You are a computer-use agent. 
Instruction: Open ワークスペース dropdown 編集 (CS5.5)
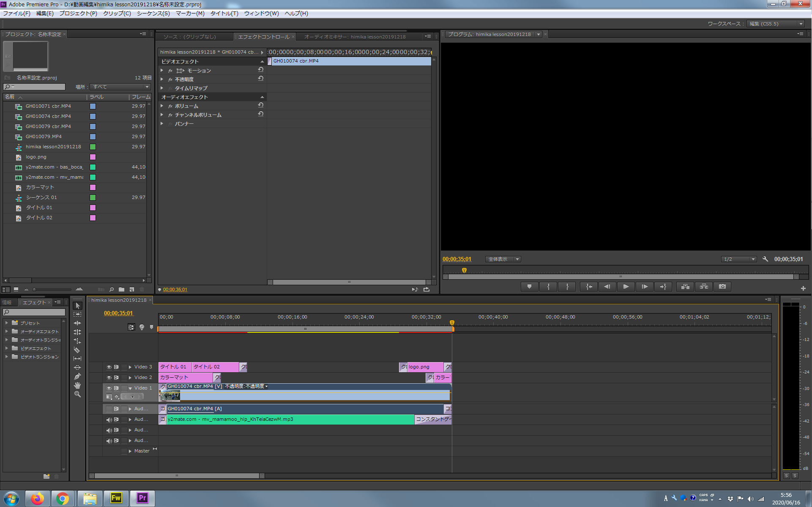click(x=775, y=24)
